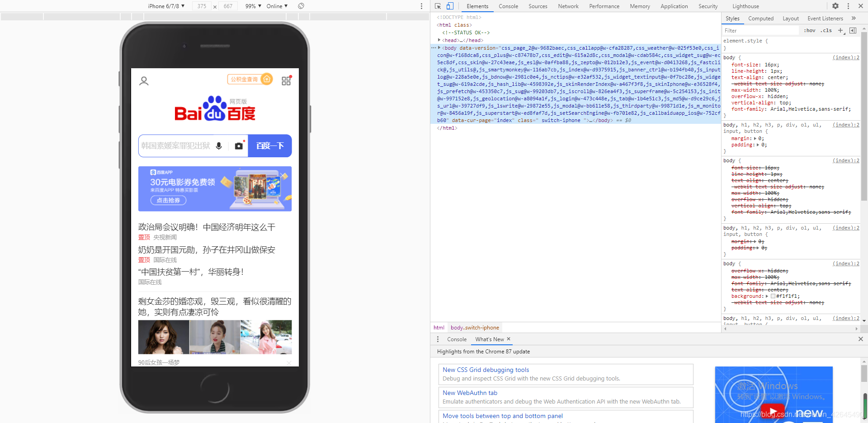The height and width of the screenshot is (423, 868).
Task: Click the Baidu search text box
Action: click(175, 146)
